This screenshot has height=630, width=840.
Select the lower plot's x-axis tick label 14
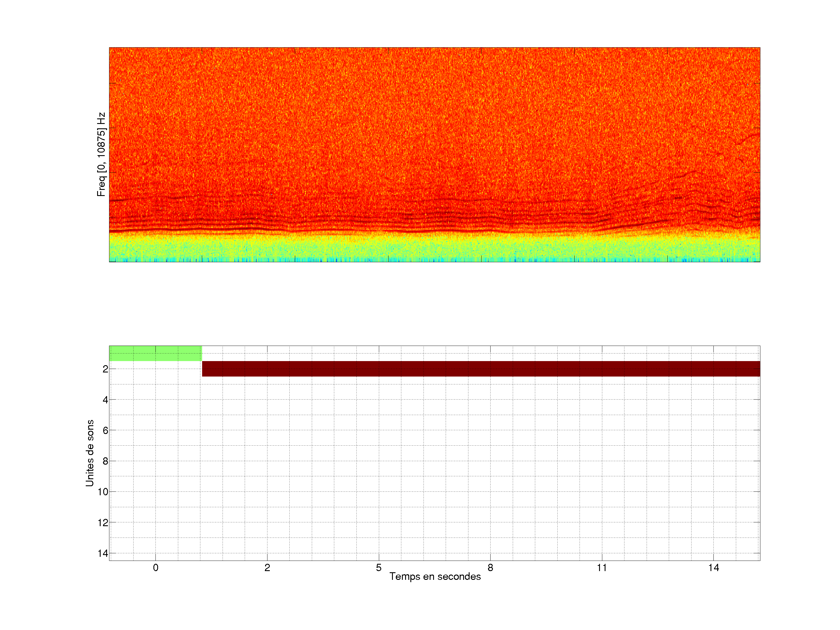[x=713, y=568]
